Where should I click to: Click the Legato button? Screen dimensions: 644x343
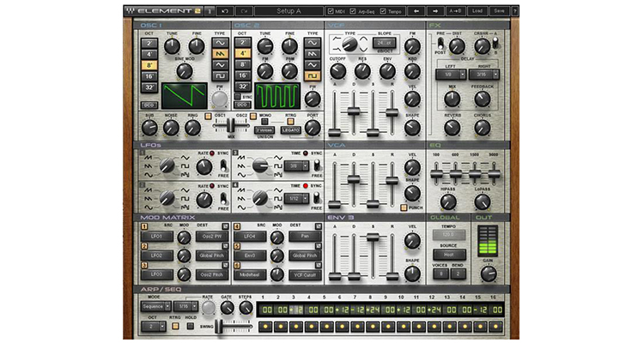(291, 130)
